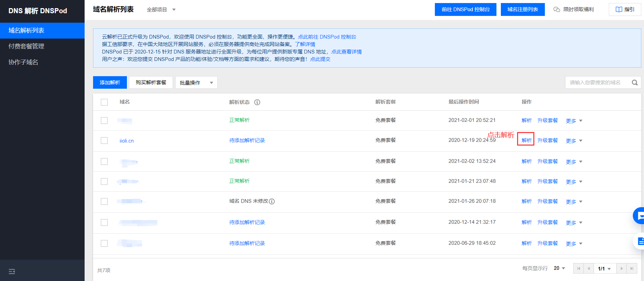This screenshot has height=281, width=644.
Task: Click 待添加解析记录 in the iioli.cn row
Action: point(247,140)
